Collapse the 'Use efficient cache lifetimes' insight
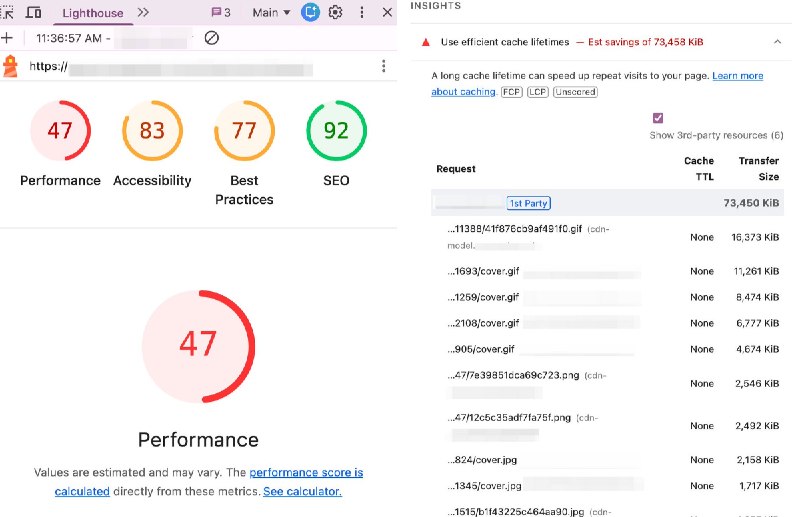This screenshot has width=800, height=517. (x=777, y=42)
